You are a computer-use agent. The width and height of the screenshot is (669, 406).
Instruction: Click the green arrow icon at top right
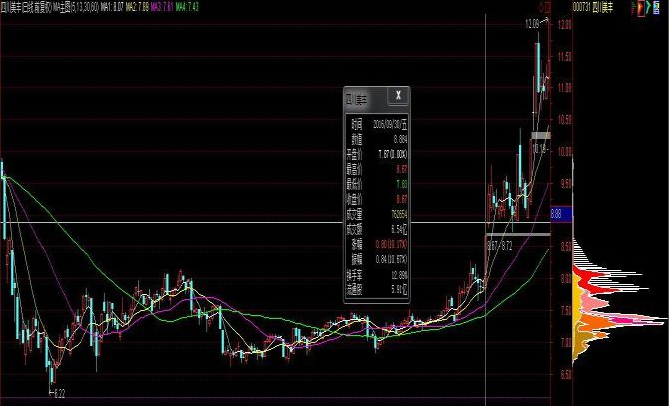(x=649, y=6)
